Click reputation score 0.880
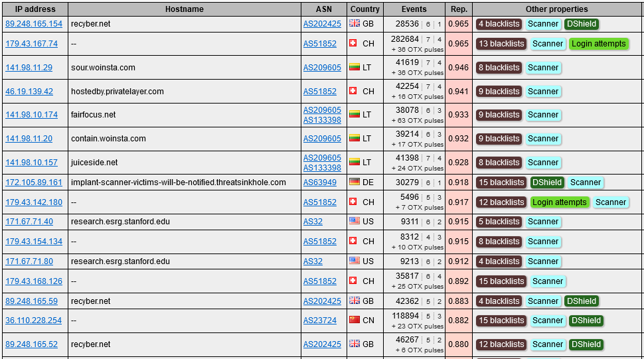The width and height of the screenshot is (644, 359). pyautogui.click(x=458, y=344)
